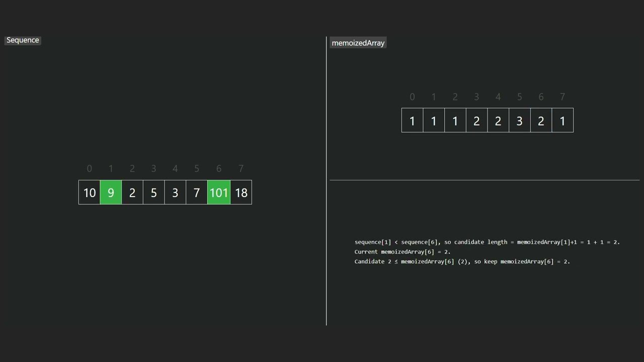Click index label 0 above the Sequence array

tap(90, 168)
